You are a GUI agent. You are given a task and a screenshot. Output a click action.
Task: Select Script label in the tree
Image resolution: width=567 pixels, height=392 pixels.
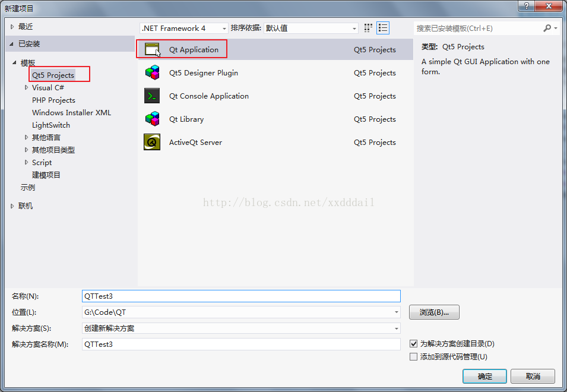click(x=42, y=162)
